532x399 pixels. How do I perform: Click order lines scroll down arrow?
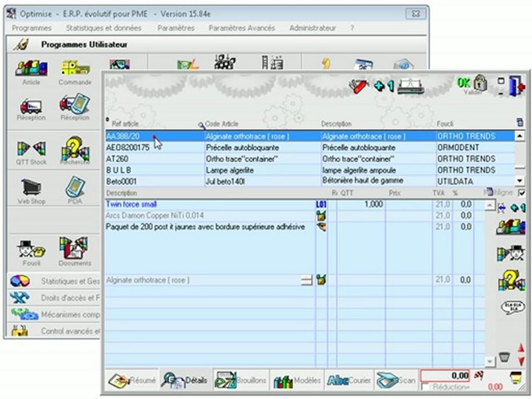489,361
